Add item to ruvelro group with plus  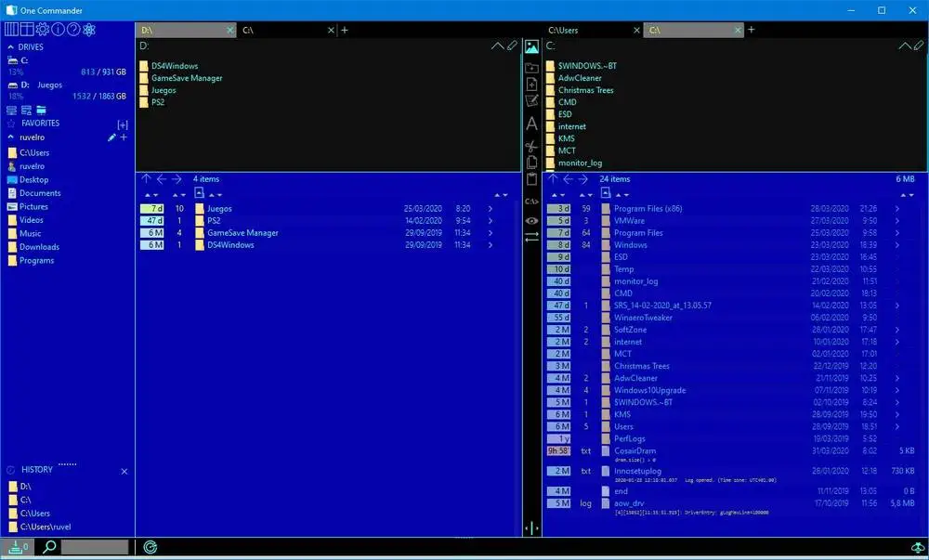coord(124,137)
